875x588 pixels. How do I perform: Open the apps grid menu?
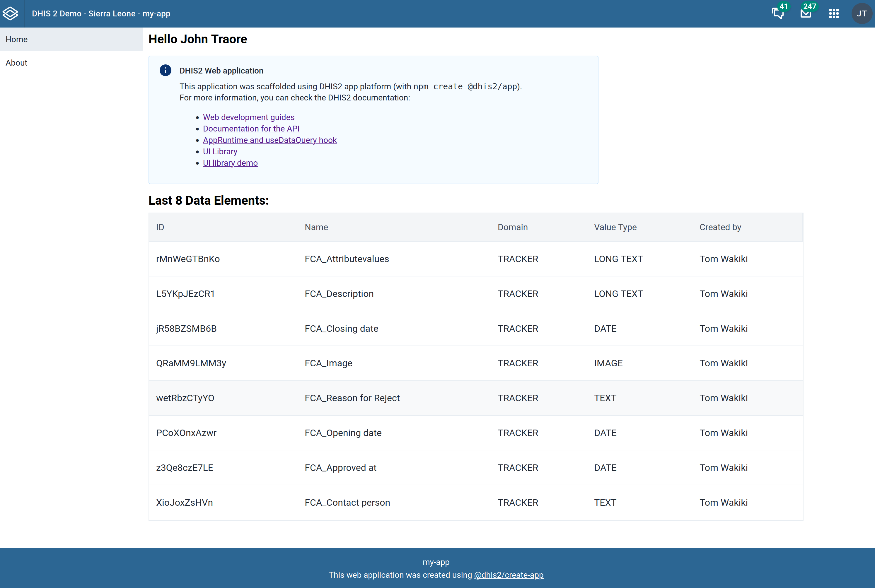[x=834, y=14]
